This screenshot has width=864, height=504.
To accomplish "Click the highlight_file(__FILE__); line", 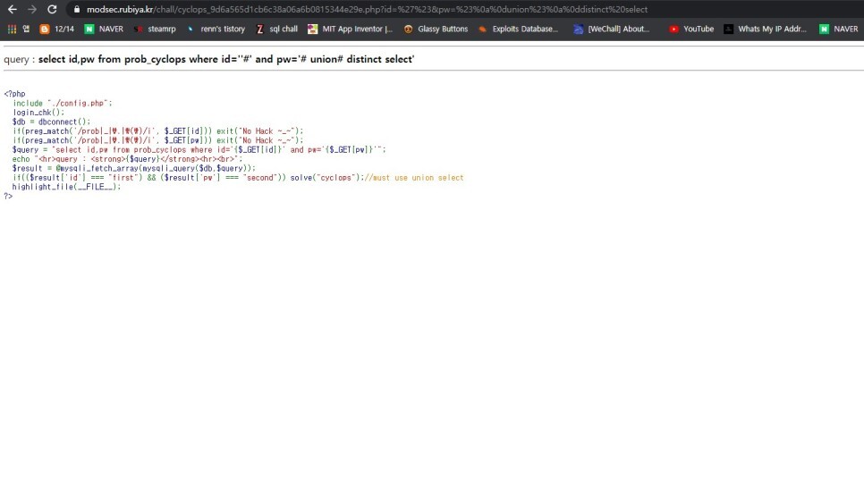I will click(66, 188).
